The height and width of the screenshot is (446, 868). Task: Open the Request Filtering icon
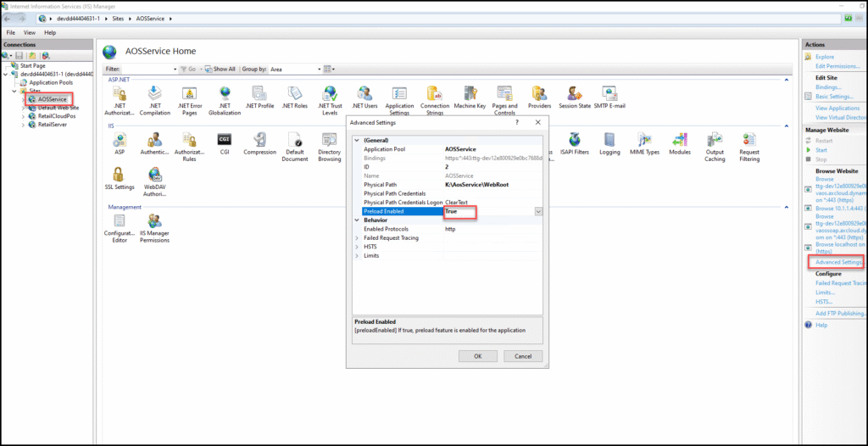click(749, 147)
